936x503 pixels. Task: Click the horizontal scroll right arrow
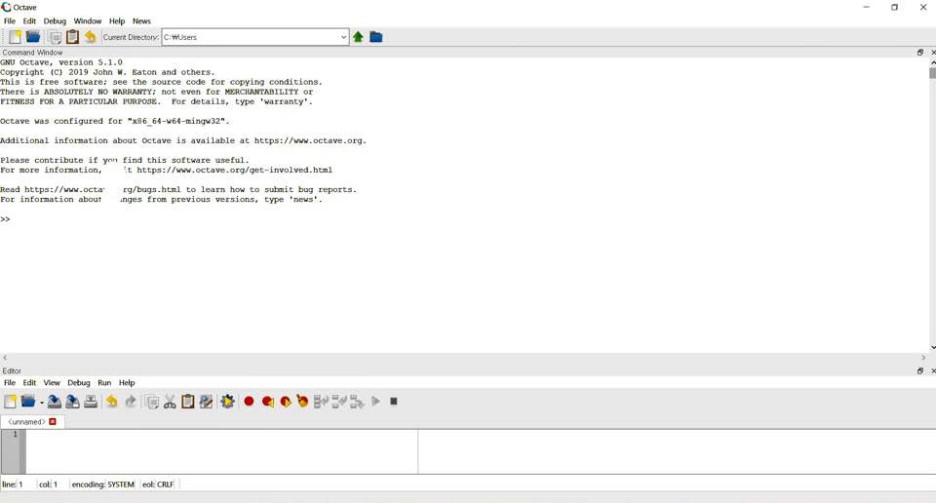923,358
